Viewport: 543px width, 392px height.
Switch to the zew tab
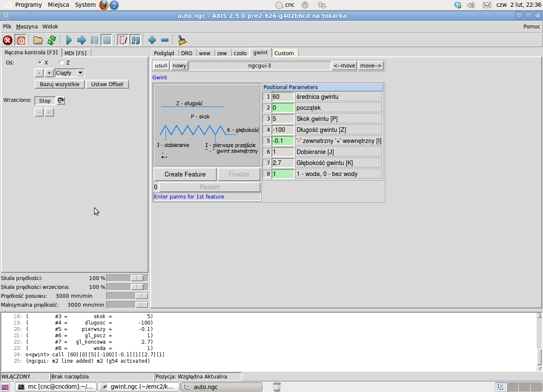tap(222, 53)
